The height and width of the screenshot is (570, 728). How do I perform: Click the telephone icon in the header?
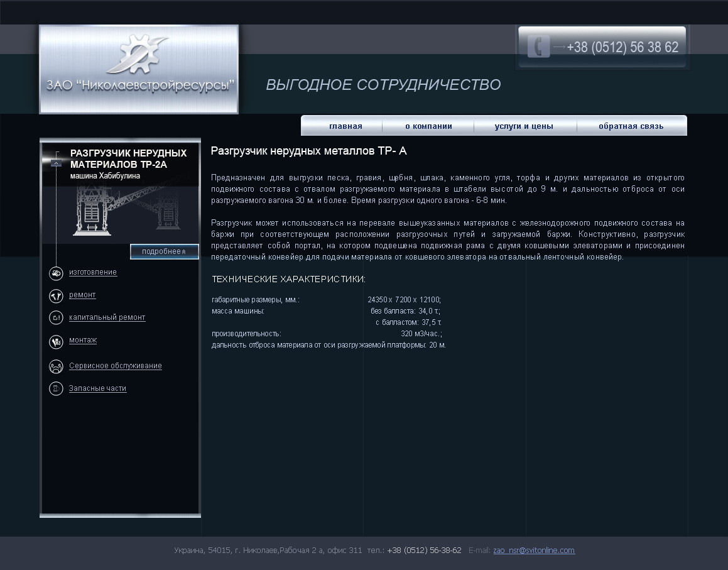(x=538, y=47)
